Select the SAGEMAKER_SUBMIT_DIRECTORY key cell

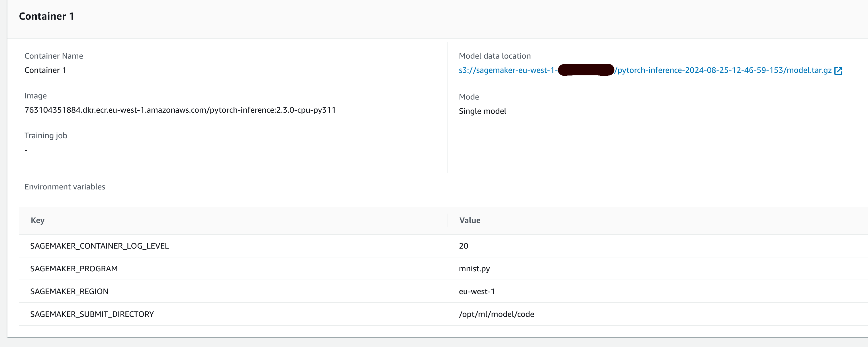tap(92, 314)
